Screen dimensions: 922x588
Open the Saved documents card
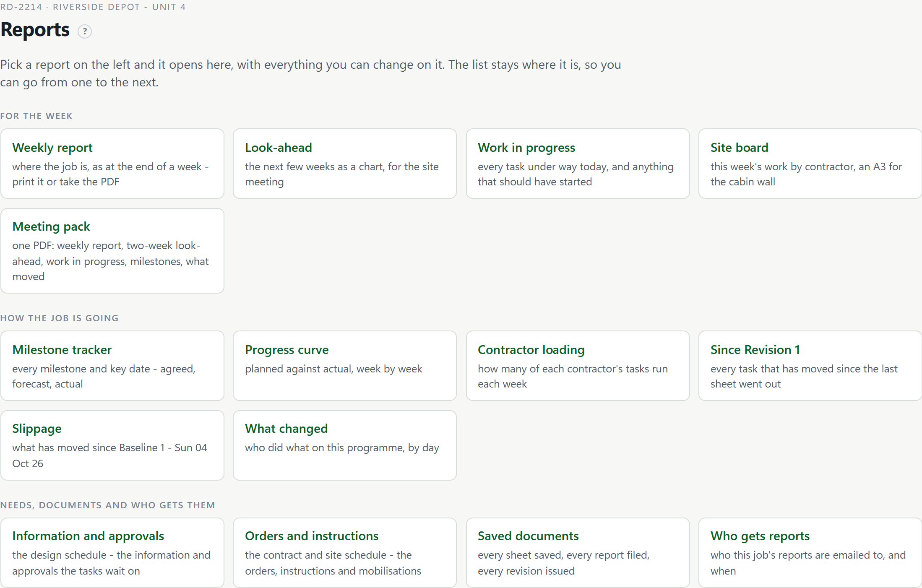578,553
